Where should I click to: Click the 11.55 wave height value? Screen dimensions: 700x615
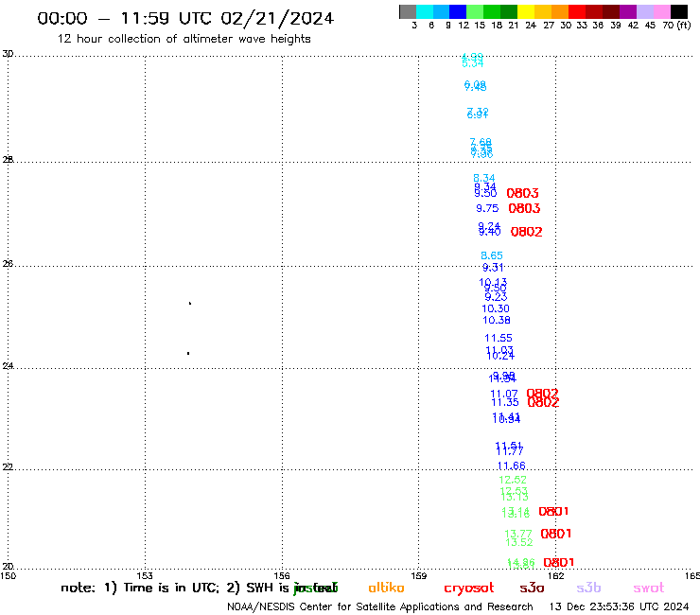coord(499,338)
